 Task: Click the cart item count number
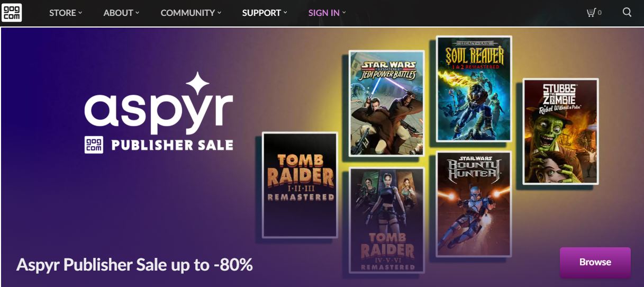[600, 13]
